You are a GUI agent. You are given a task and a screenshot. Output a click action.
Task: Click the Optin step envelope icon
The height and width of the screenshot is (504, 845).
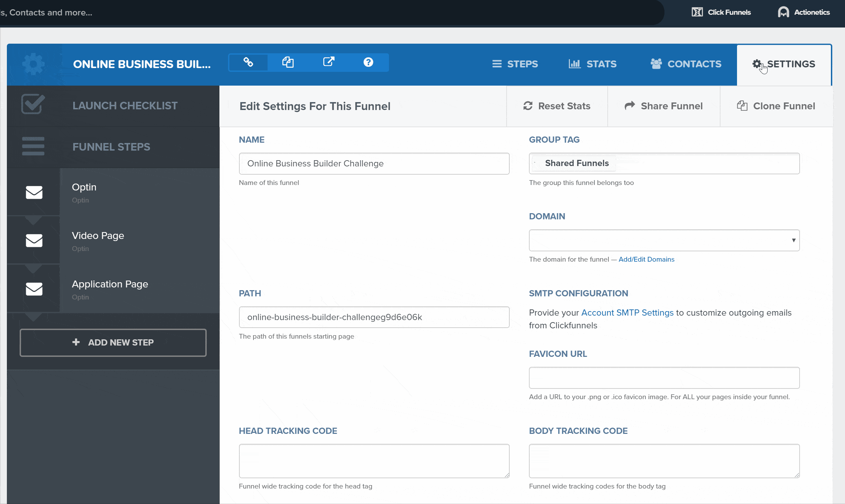[34, 192]
